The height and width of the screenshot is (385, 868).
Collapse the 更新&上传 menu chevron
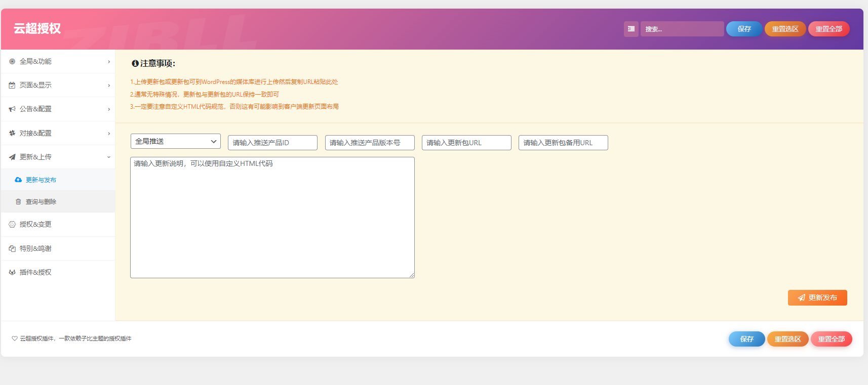point(109,157)
